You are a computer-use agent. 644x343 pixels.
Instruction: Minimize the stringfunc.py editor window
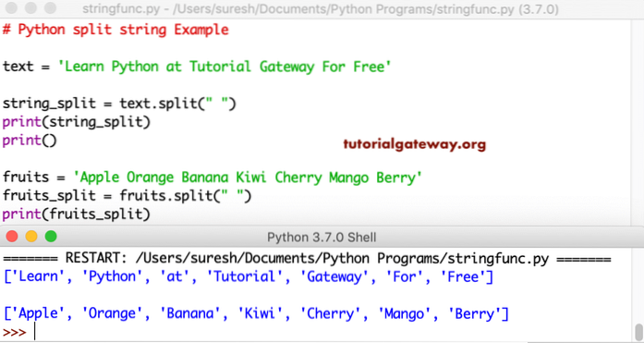click(x=30, y=7)
